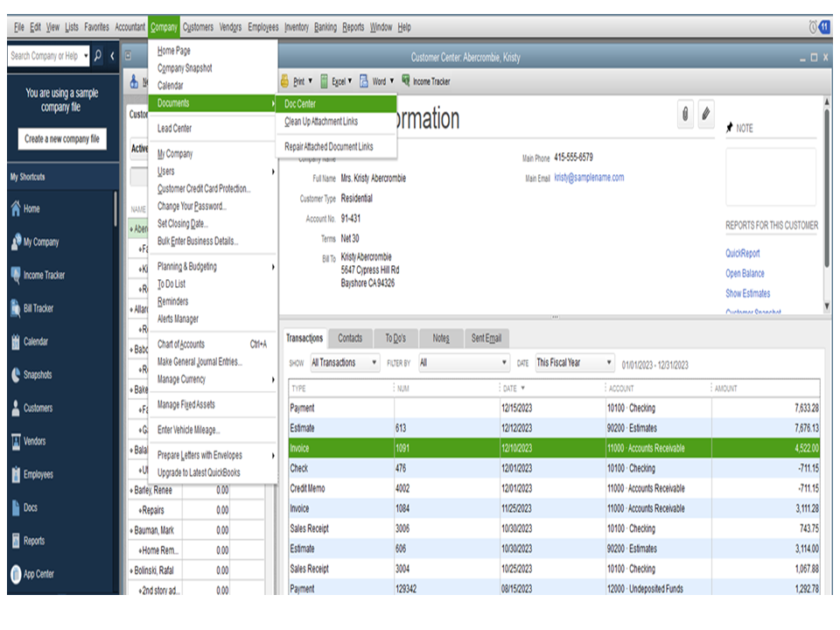
Task: Expand Manage Currency submenu
Action: coord(213,380)
